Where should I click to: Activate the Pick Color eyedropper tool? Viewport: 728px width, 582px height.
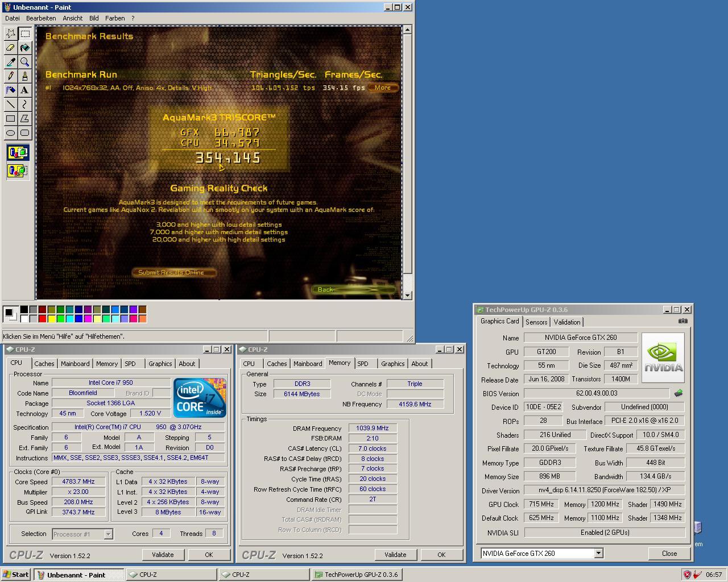click(x=11, y=62)
